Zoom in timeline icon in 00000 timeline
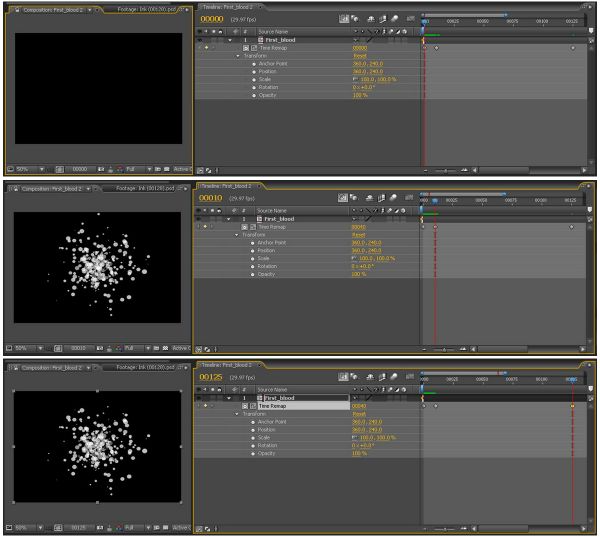This screenshot has height=537, width=600. 464,170
